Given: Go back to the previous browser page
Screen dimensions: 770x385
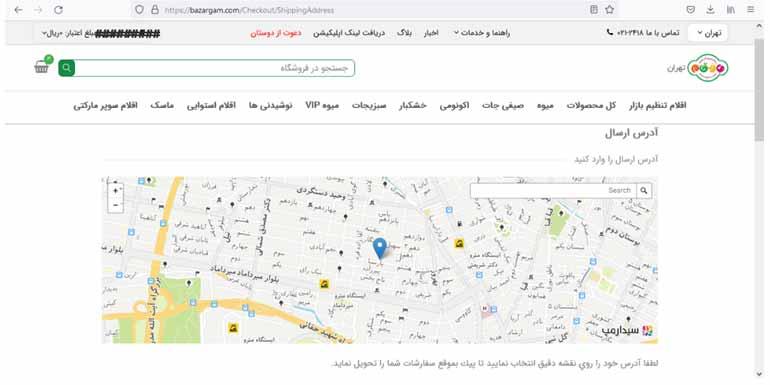Looking at the screenshot, I should coord(19,10).
